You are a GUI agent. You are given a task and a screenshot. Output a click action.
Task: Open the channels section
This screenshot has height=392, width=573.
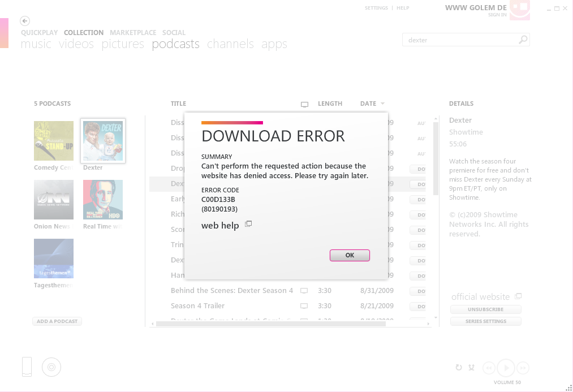pyautogui.click(x=230, y=44)
